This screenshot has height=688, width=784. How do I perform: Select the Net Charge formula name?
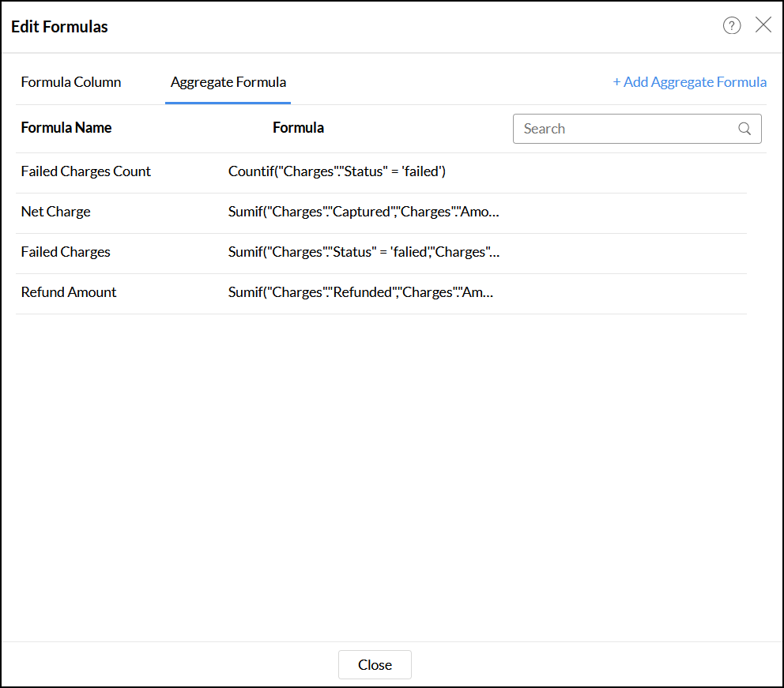coord(56,212)
